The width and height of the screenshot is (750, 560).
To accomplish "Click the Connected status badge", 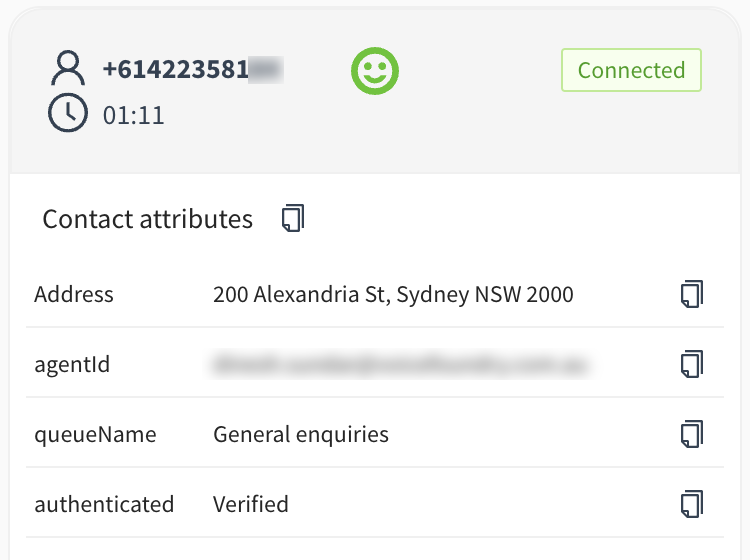I will pyautogui.click(x=631, y=70).
